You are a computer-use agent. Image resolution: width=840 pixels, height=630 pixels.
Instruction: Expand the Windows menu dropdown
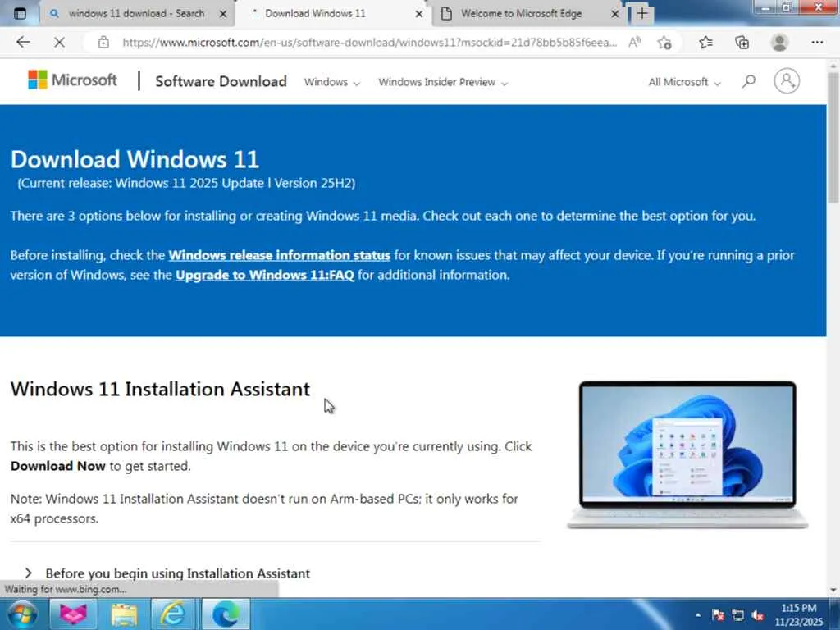coord(332,82)
